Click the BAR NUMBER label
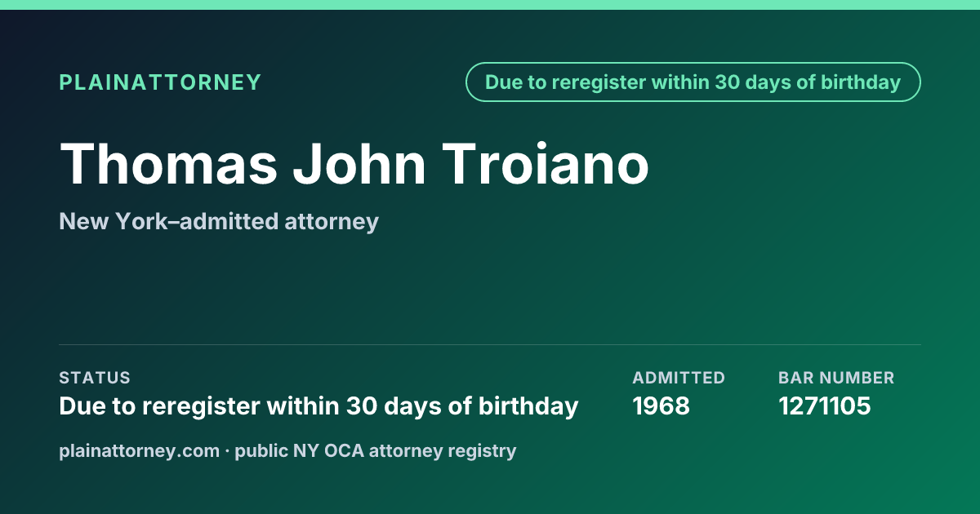 click(836, 378)
